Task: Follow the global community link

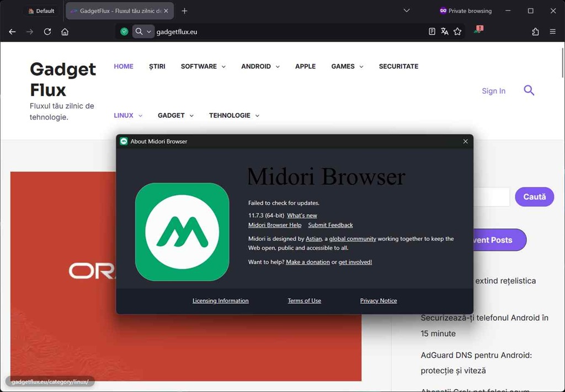Action: tap(353, 239)
